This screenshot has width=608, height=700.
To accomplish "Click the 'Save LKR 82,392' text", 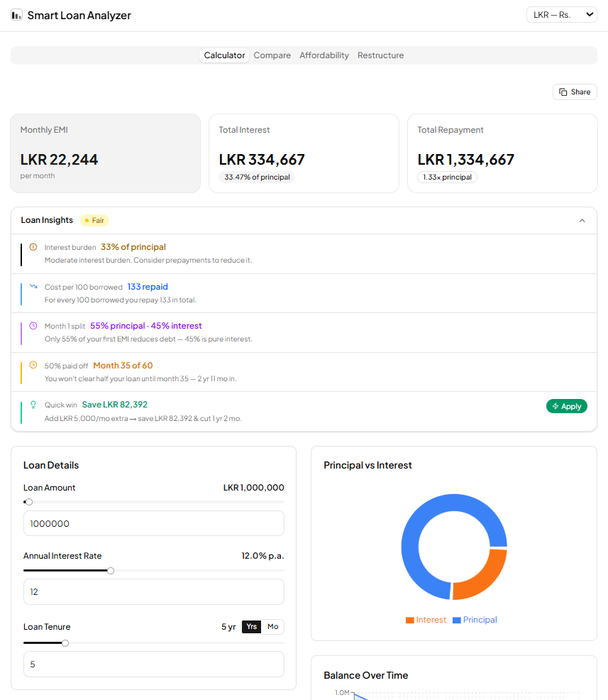I will pyautogui.click(x=115, y=405).
